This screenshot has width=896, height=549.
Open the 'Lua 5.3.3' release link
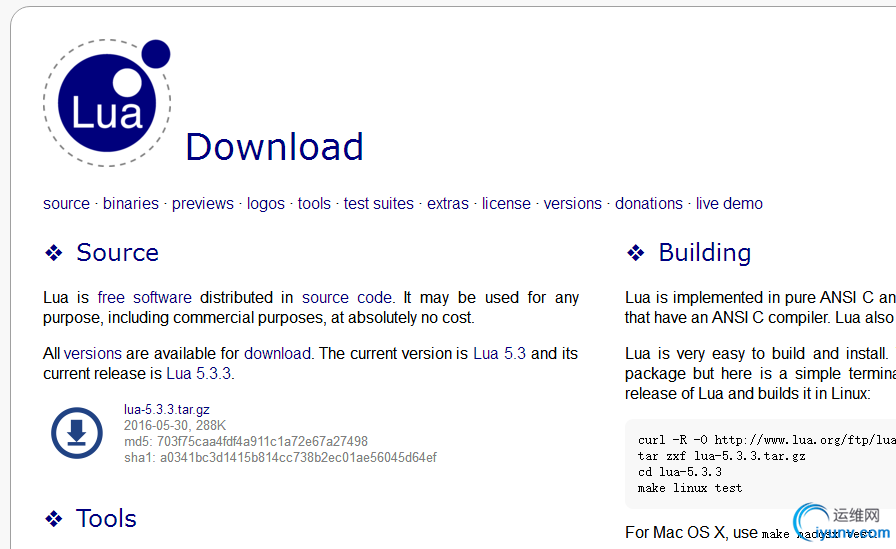199,374
